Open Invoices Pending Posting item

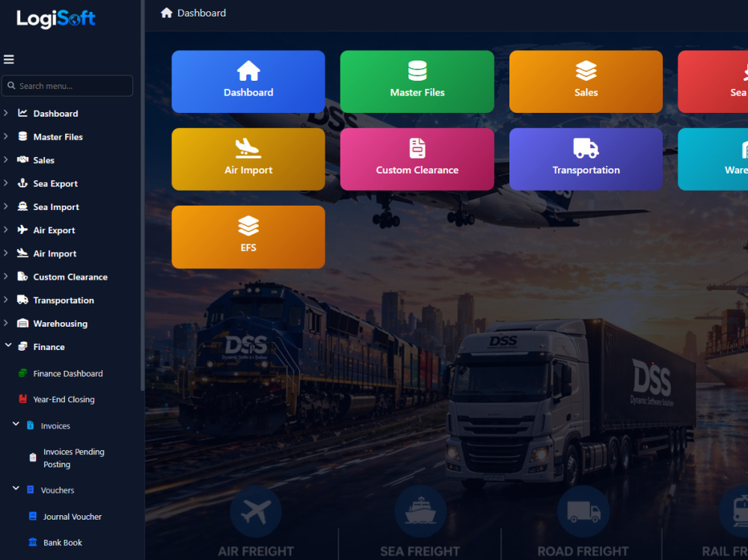click(74, 458)
